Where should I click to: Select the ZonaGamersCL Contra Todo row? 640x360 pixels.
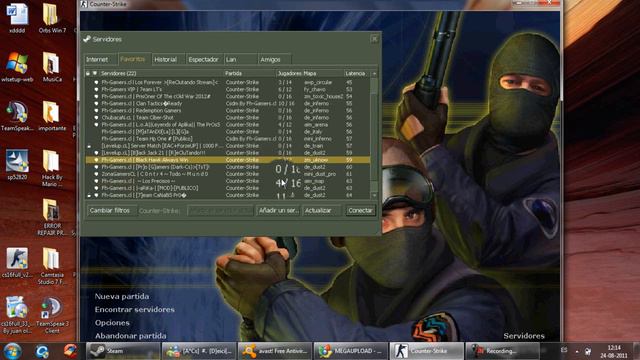point(228,174)
